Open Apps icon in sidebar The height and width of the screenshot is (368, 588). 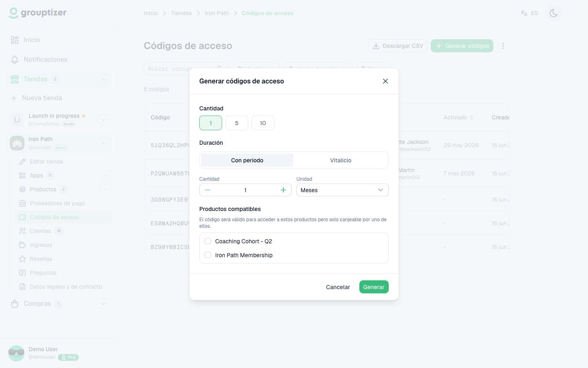pos(22,175)
